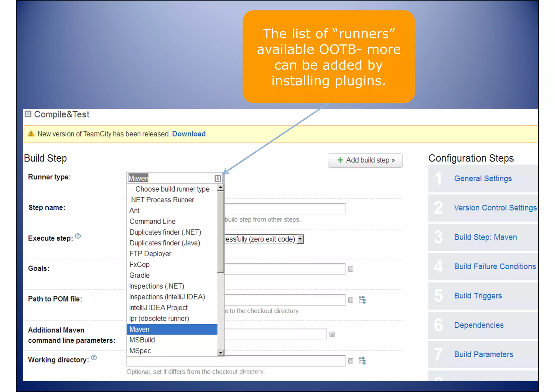The image size is (555, 392).
Task: Open the Execute step dropdown arrow
Action: [x=300, y=239]
